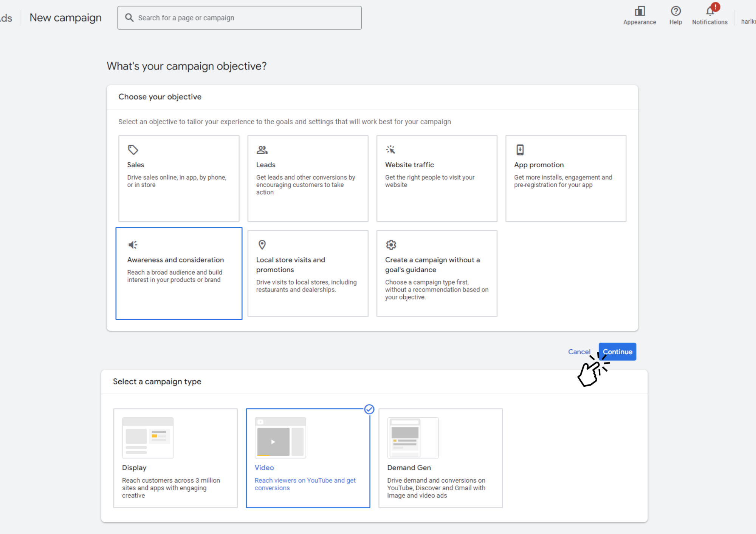
Task: Choose the Demand Gen campaign type
Action: click(x=440, y=458)
